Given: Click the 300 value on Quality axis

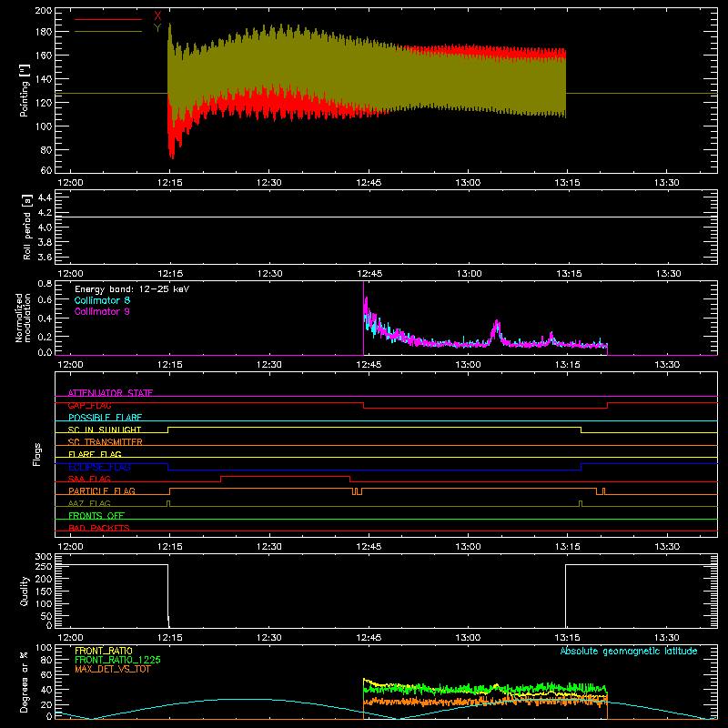Looking at the screenshot, I should coord(44,557).
